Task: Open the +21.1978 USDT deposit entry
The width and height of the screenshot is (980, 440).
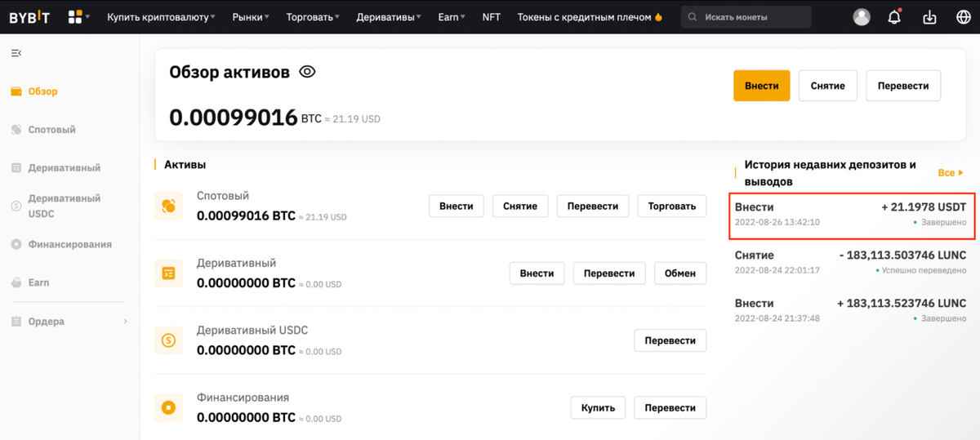Action: tap(850, 215)
